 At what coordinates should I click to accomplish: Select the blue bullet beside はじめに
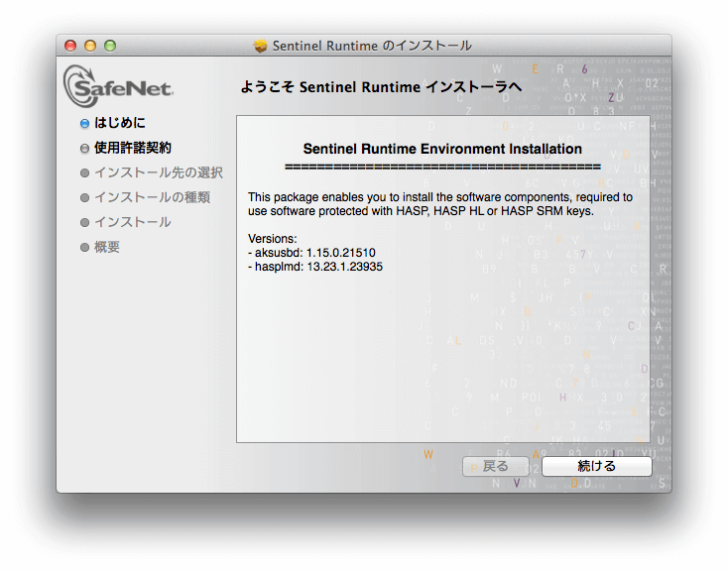coord(84,124)
